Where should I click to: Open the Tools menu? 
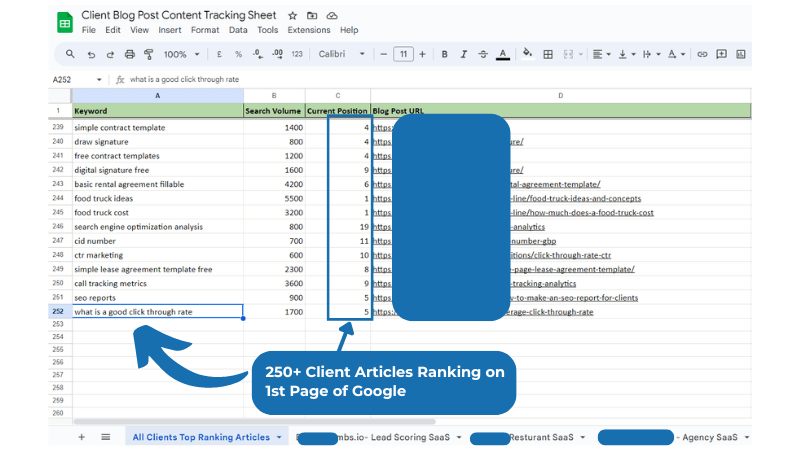(x=267, y=30)
